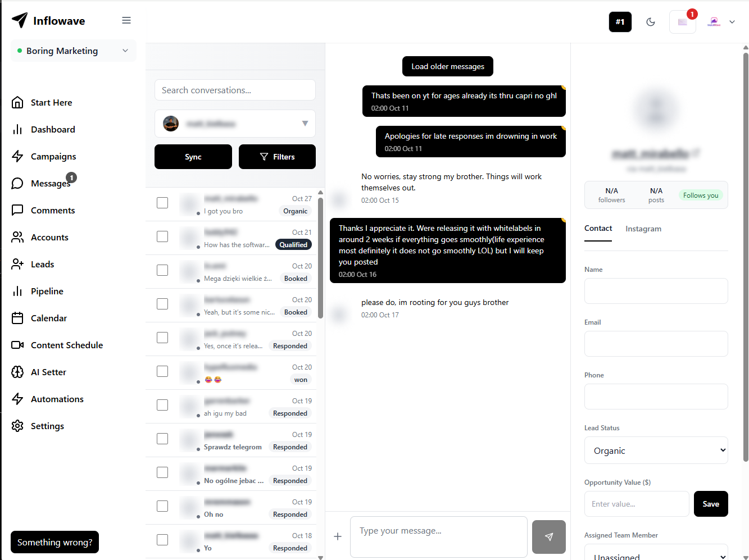The width and height of the screenshot is (749, 560).
Task: Click the Load older messages button
Action: (448, 66)
